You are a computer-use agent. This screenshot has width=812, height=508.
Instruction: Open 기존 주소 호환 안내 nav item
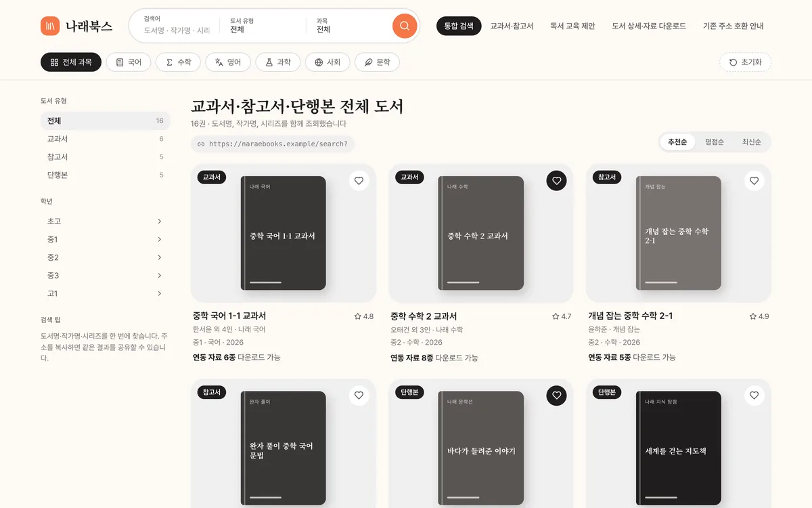click(733, 26)
